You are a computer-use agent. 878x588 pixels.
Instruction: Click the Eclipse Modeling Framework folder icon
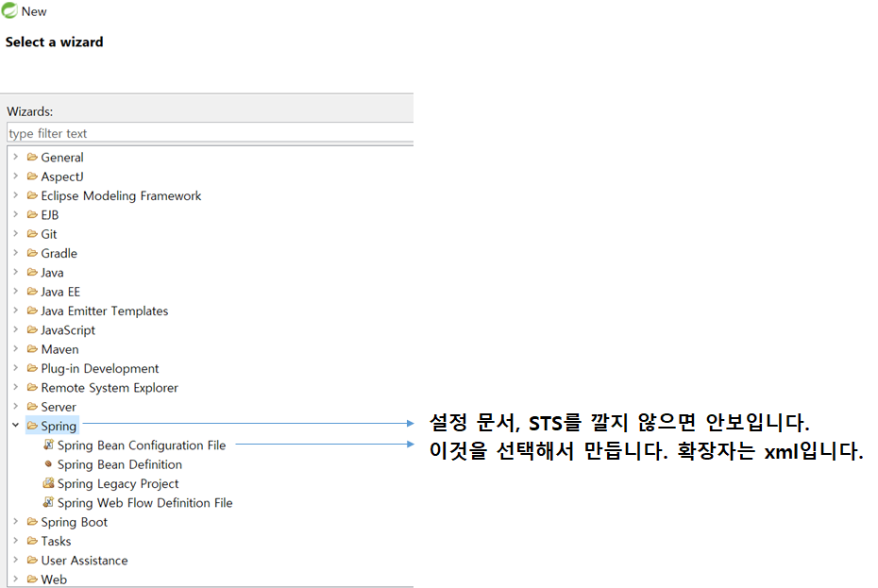pyautogui.click(x=32, y=195)
